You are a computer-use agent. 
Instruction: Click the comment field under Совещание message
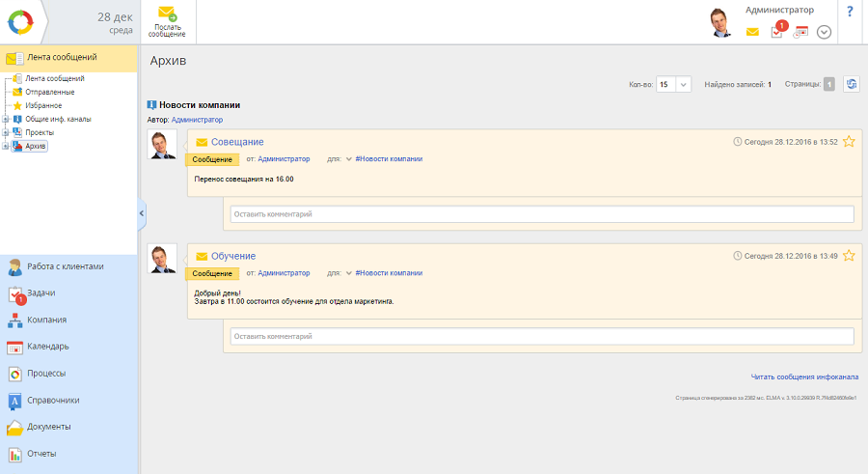click(x=541, y=213)
